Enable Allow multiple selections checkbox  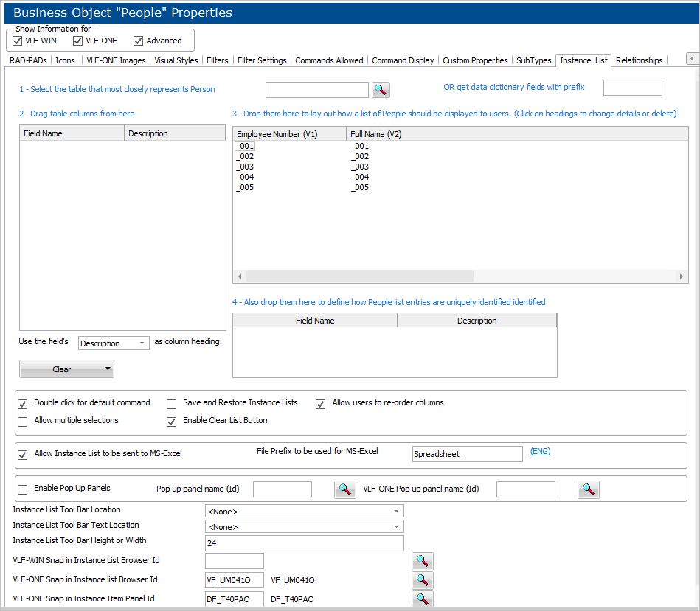tap(23, 421)
